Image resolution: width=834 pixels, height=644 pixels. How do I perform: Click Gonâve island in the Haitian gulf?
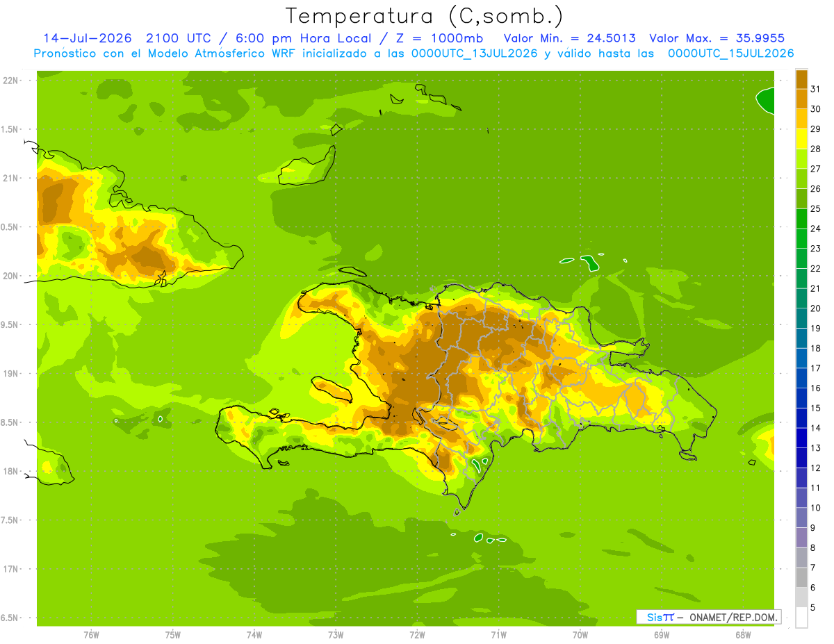click(333, 390)
